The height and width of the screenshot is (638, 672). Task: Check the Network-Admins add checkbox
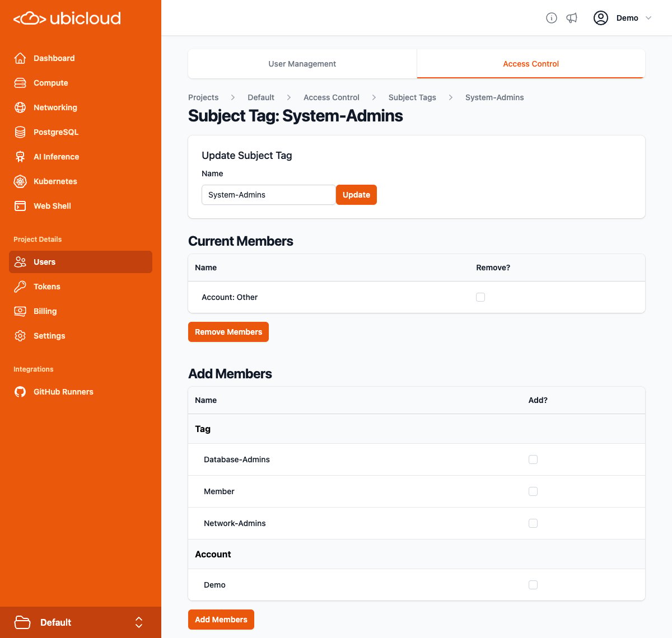tap(533, 523)
